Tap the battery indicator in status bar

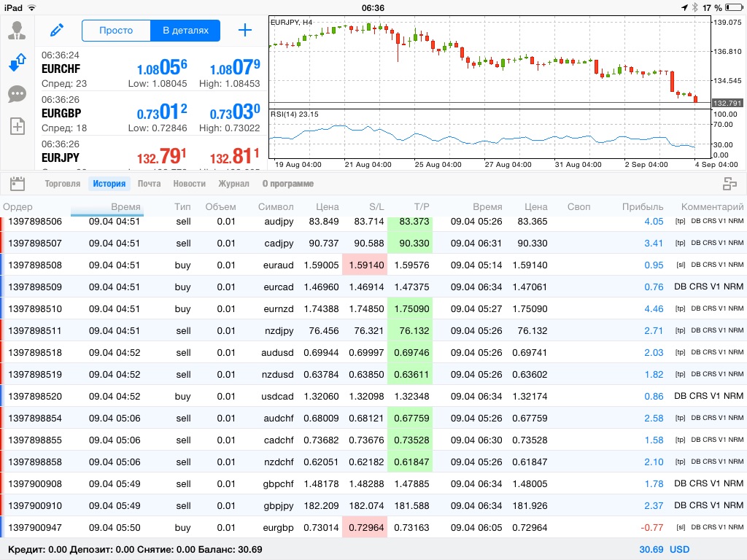coord(734,7)
